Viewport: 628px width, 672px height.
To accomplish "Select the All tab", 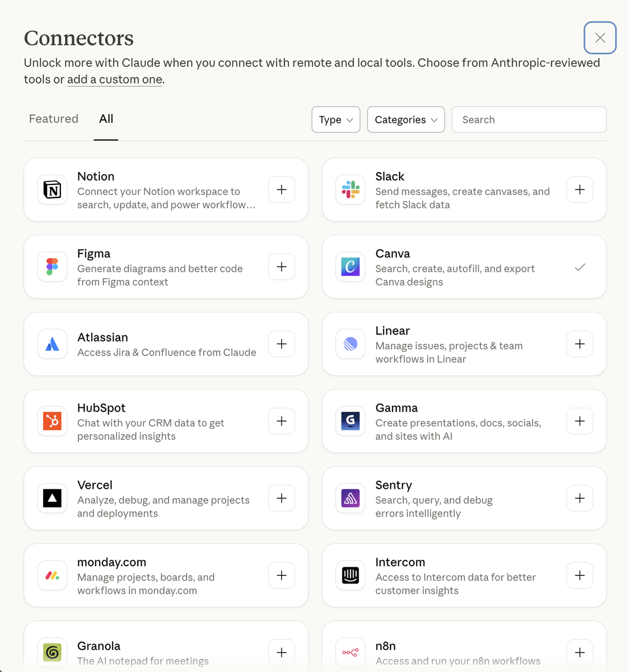I will [106, 119].
